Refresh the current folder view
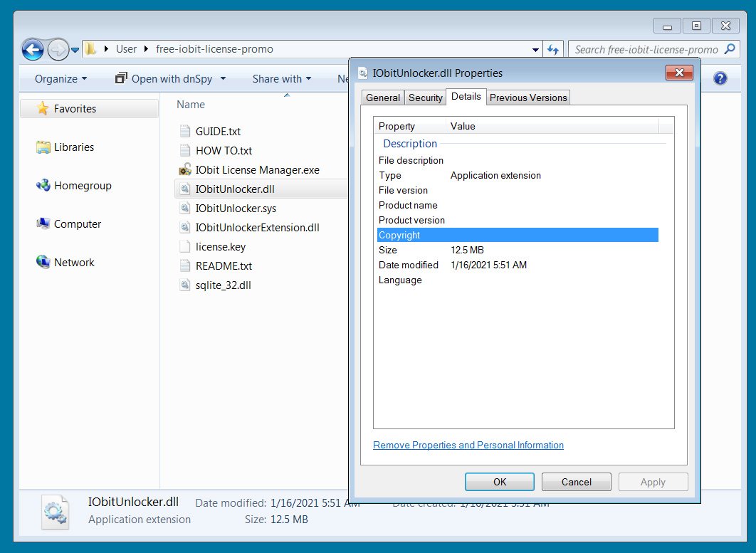The image size is (756, 553). click(554, 49)
